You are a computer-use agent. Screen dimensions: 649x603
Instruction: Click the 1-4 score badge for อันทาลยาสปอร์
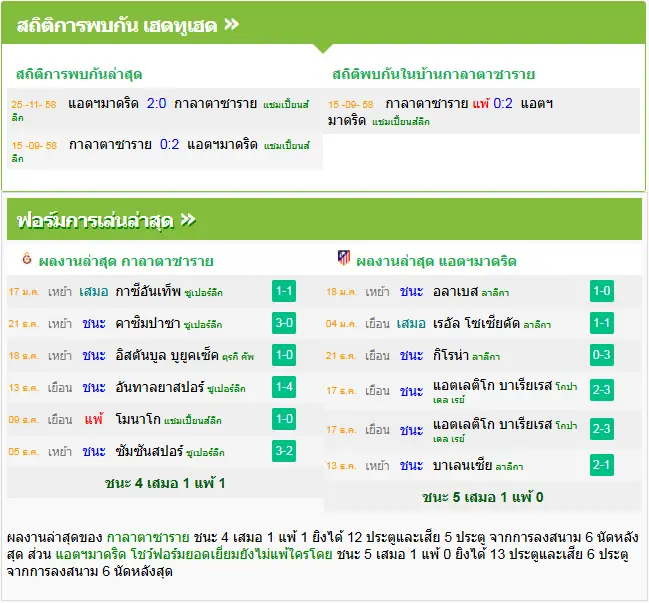pos(284,387)
